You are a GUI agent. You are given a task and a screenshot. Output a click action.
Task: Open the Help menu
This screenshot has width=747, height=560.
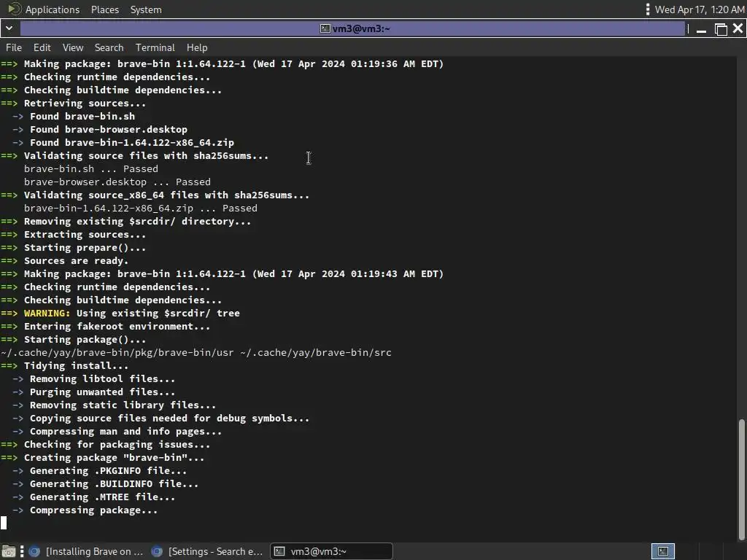pyautogui.click(x=197, y=47)
